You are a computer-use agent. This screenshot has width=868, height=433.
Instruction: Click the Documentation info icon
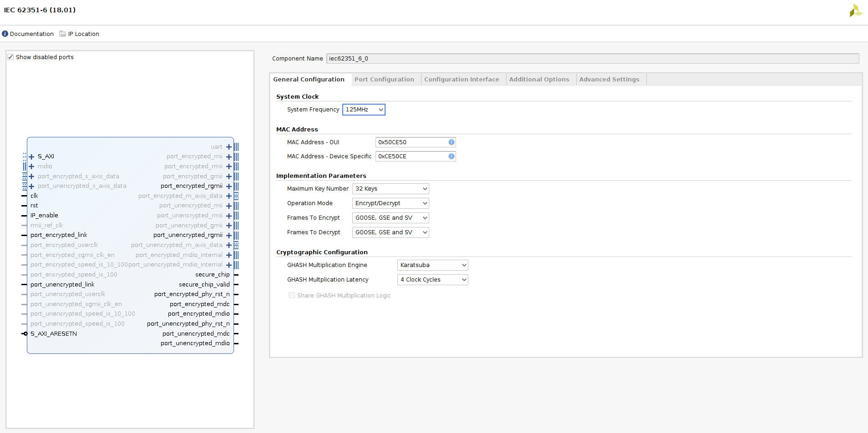click(5, 34)
